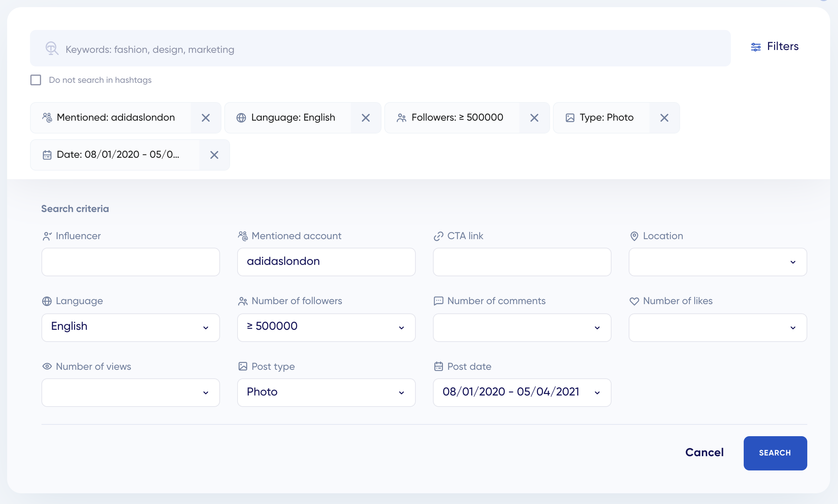The height and width of the screenshot is (504, 838).
Task: Toggle Do not search in hashtags checkbox
Action: pyautogui.click(x=36, y=80)
